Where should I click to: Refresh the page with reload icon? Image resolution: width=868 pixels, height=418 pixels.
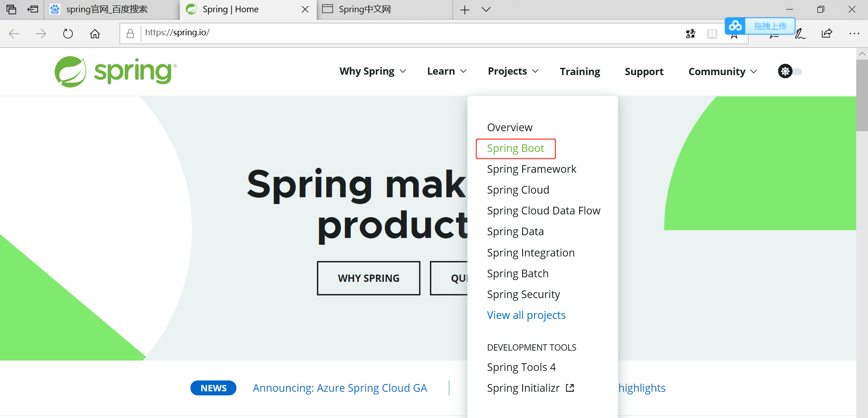tap(68, 33)
